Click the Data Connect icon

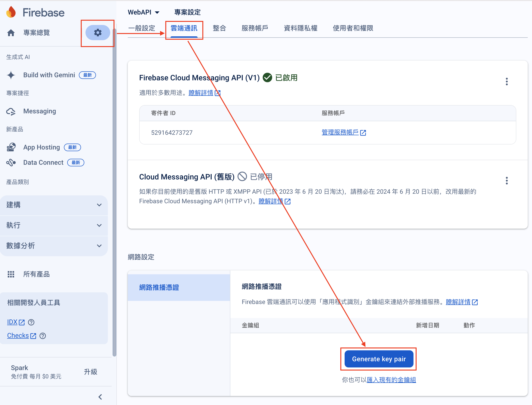(x=11, y=163)
